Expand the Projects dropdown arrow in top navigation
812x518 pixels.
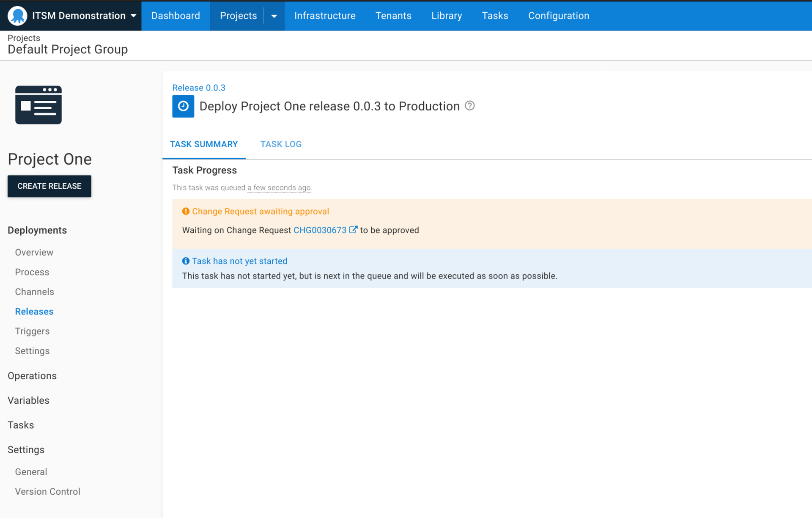[274, 16]
